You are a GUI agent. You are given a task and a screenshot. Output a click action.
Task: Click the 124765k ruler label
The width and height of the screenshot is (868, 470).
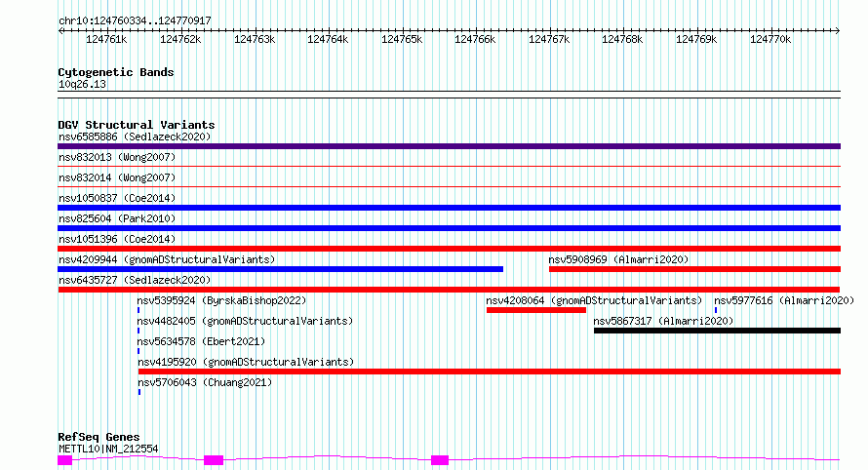(402, 39)
